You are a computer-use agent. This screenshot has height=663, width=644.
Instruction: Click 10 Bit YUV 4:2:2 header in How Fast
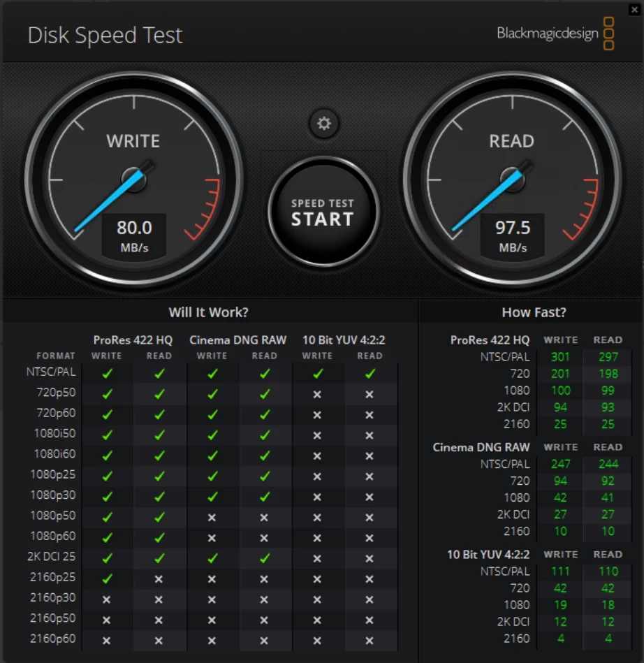coord(488,554)
